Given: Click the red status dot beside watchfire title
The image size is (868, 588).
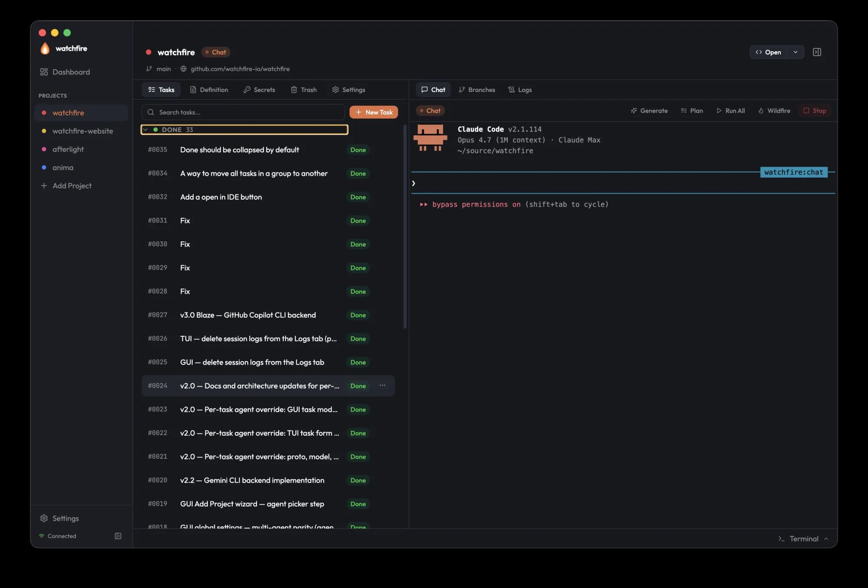Looking at the screenshot, I should pos(148,52).
